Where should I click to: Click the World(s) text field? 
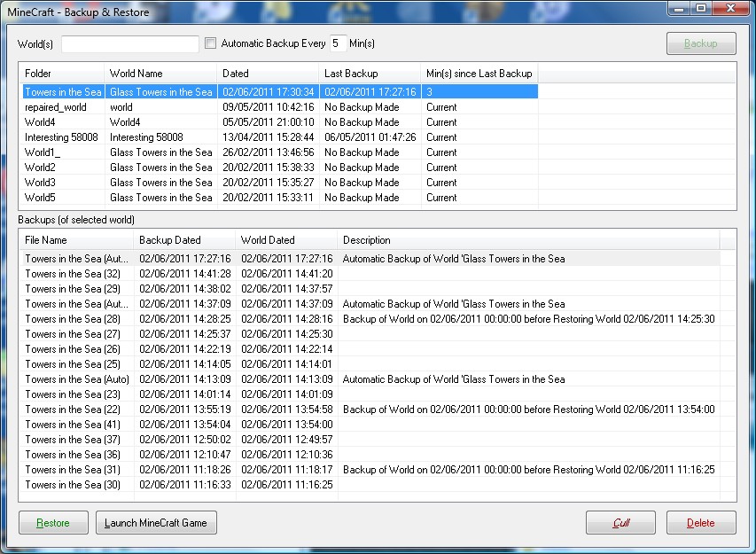point(130,43)
